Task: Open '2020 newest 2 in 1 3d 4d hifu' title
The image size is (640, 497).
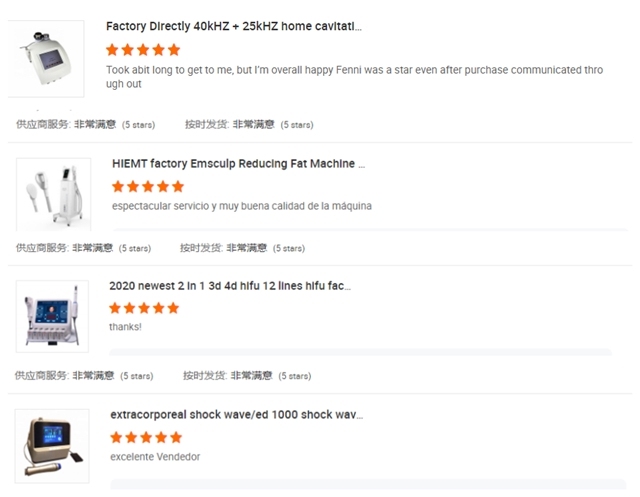Action: click(x=230, y=286)
